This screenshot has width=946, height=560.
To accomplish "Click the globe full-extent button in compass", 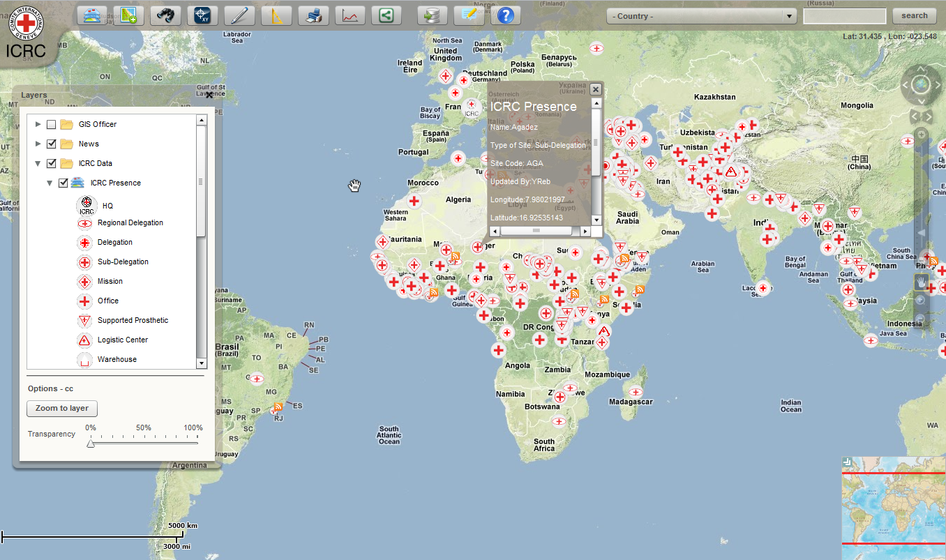I will click(921, 85).
